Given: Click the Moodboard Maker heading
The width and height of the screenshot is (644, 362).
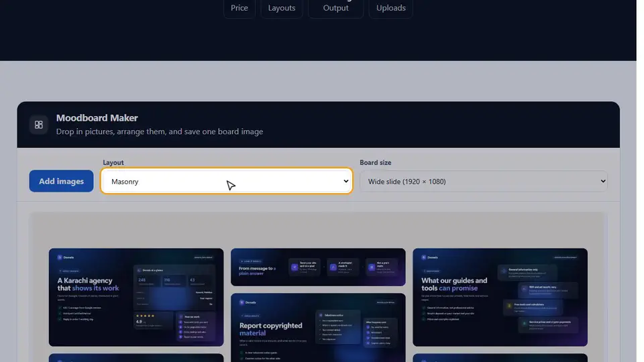Looking at the screenshot, I should point(97,118).
